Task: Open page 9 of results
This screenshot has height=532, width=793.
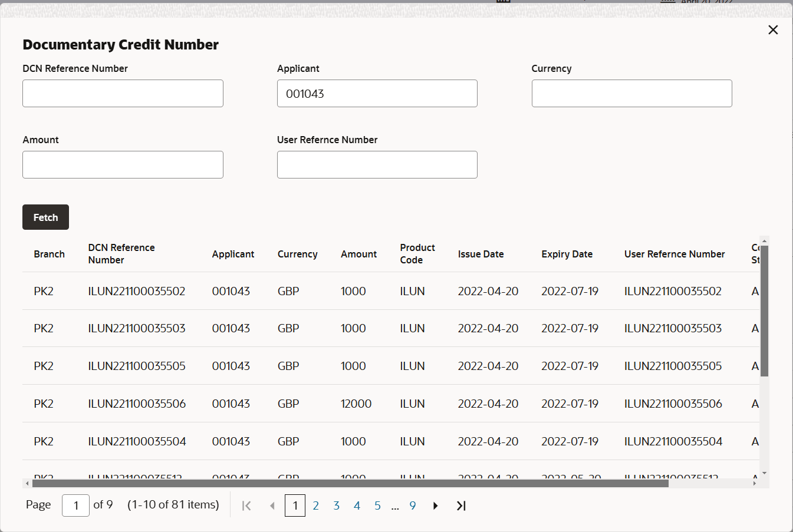Action: click(x=413, y=505)
